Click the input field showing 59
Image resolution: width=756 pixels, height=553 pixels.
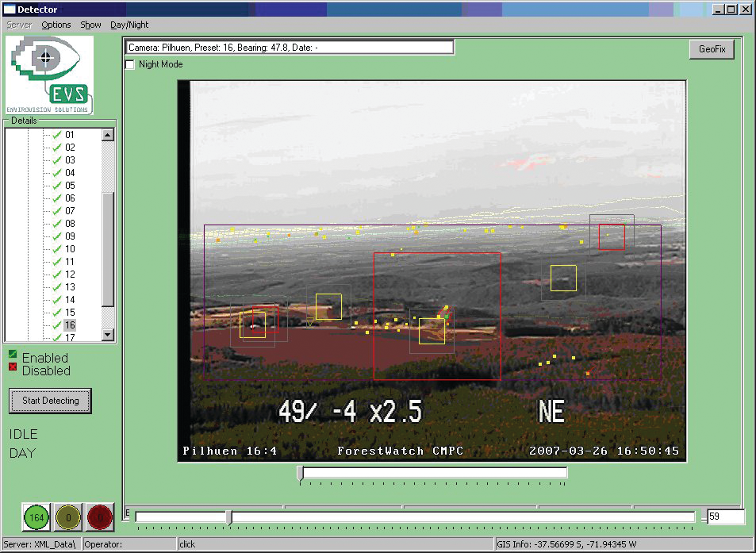click(x=727, y=516)
